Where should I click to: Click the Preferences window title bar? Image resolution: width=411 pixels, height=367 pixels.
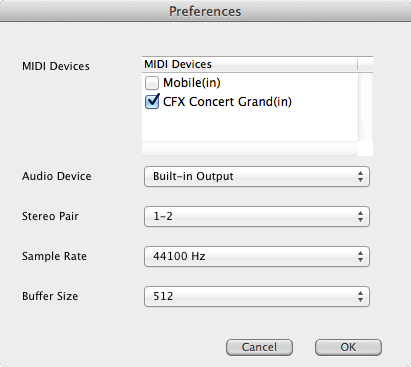205,11
